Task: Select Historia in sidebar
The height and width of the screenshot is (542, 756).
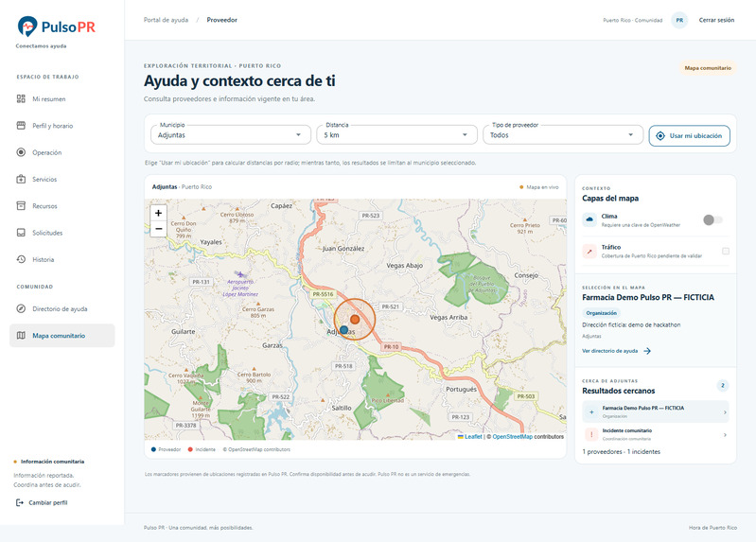Action: point(62,259)
